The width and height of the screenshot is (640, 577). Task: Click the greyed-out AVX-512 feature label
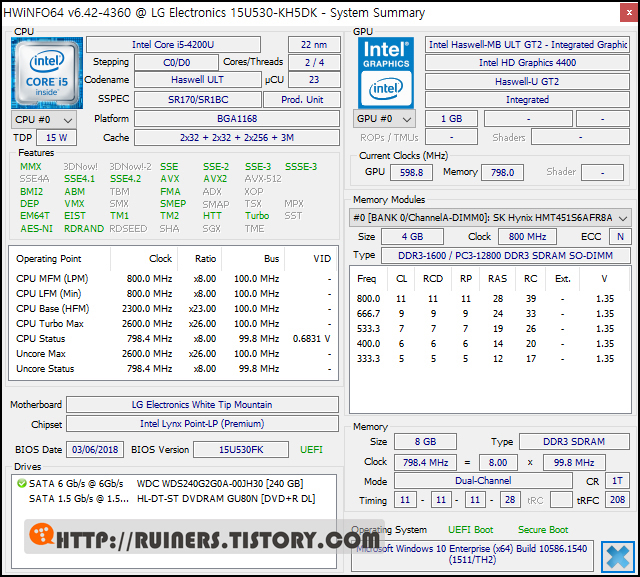pos(263,179)
